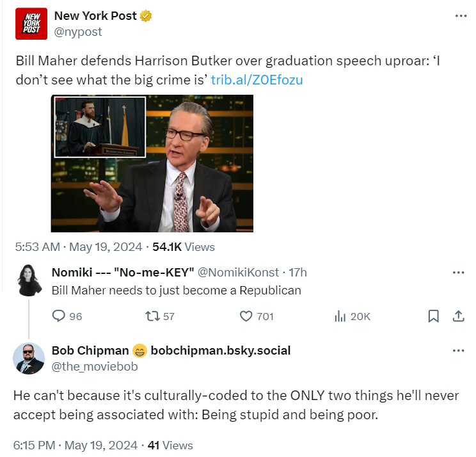
Task: View analytics for Nomiki's tweet
Action: coord(340,316)
